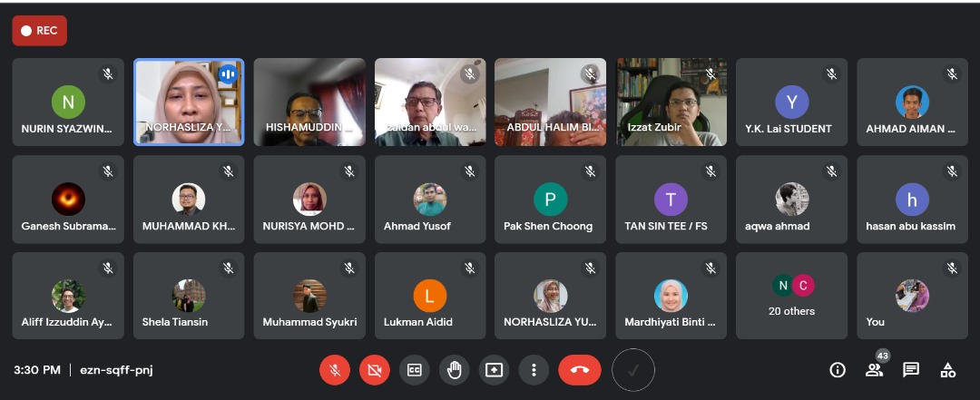Image resolution: width=980 pixels, height=400 pixels.
Task: Open the chat with everyone icon
Action: (911, 370)
